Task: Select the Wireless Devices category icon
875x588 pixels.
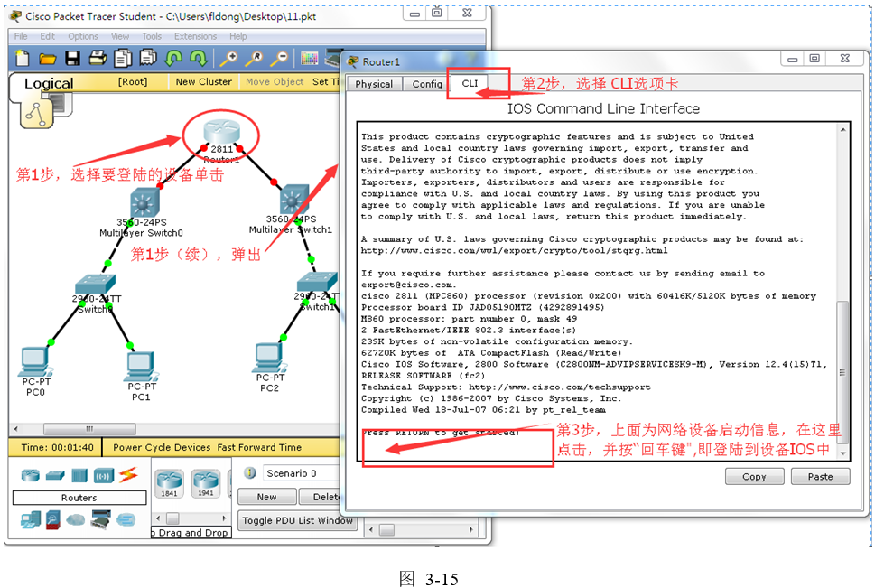Action: coord(103,475)
